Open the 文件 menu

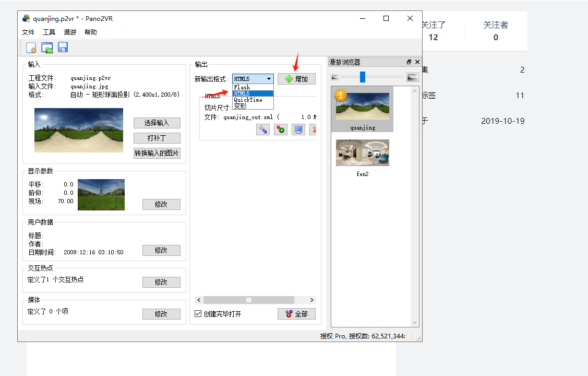pos(28,32)
